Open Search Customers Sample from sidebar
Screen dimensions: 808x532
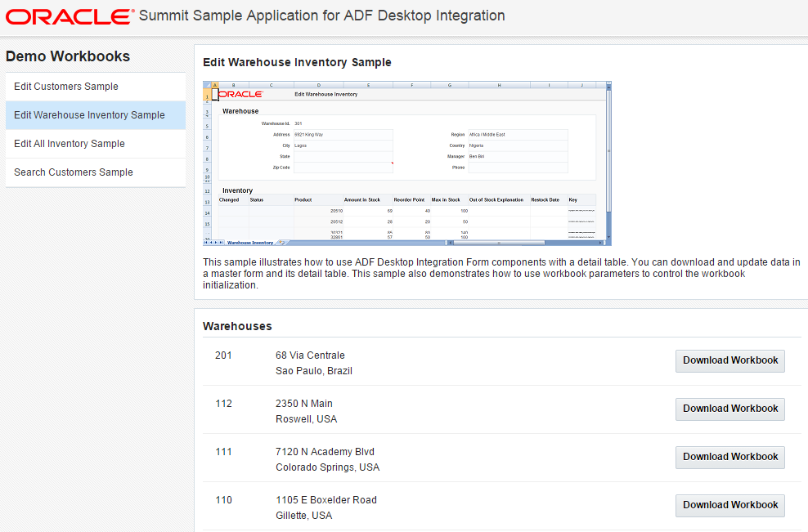tap(74, 172)
